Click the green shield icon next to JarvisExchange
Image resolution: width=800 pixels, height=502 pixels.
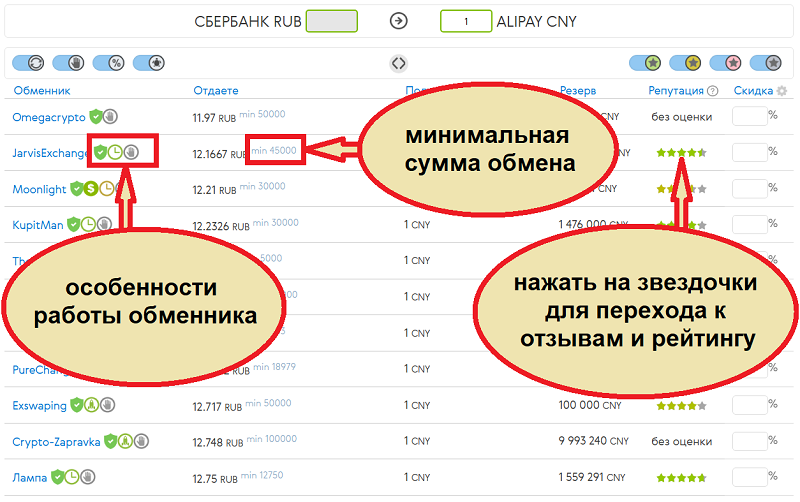(x=101, y=152)
